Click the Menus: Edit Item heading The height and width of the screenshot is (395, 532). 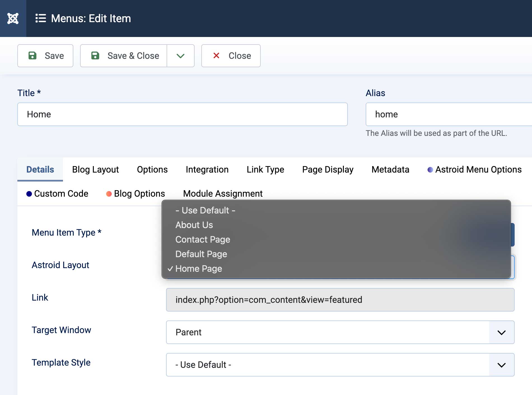[x=91, y=18]
